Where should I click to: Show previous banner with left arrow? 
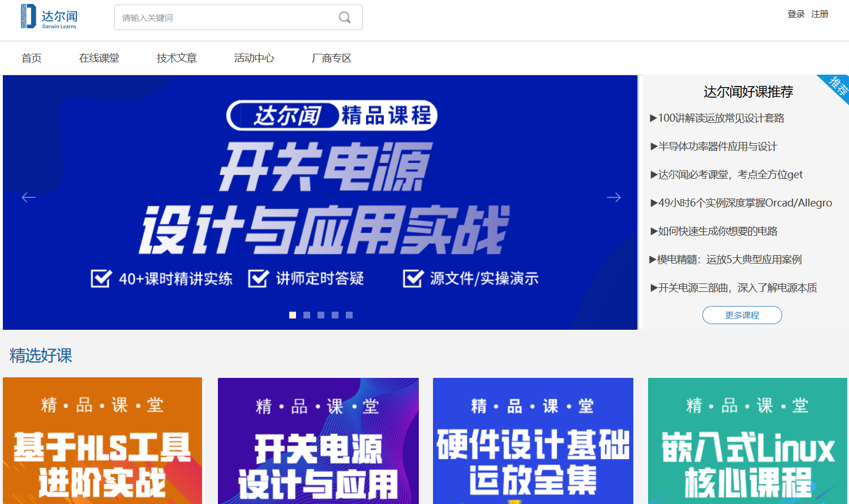pos(28,197)
